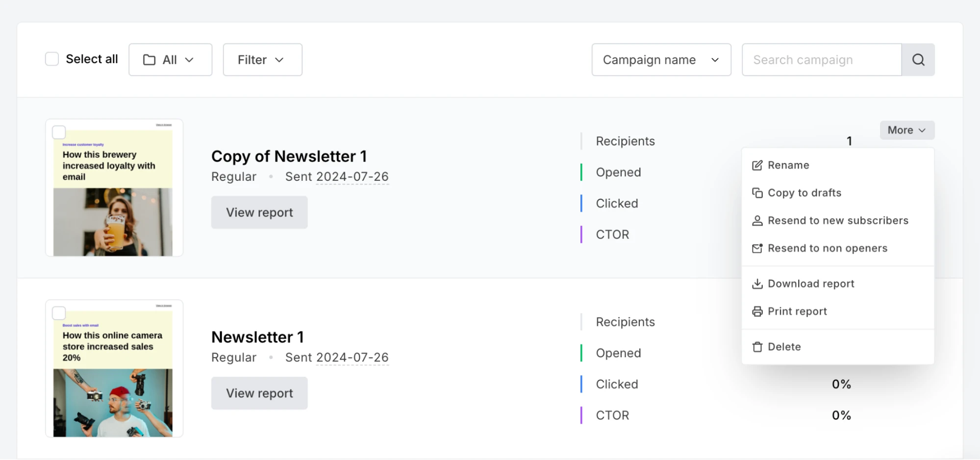Click the pencil icon beside Rename
Screen dimensions: 980x460
757,165
